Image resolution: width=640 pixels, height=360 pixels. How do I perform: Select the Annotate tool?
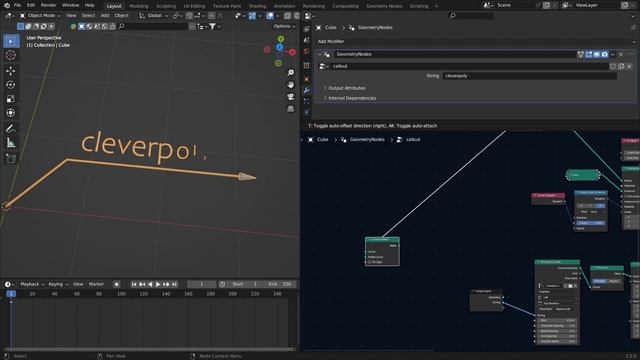pyautogui.click(x=11, y=129)
